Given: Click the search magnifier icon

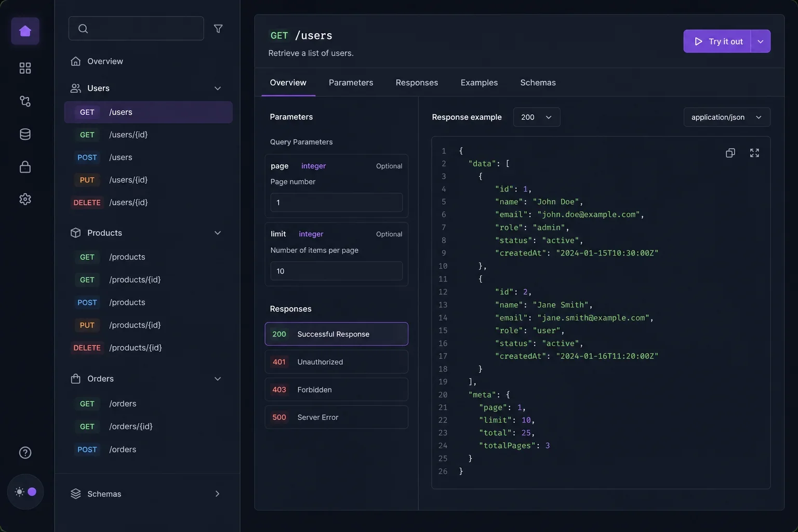Looking at the screenshot, I should [83, 29].
